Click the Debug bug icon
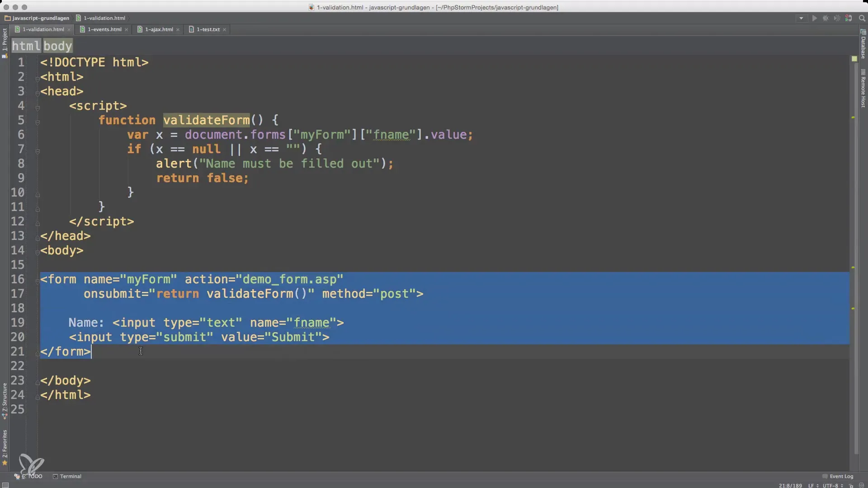This screenshot has height=488, width=868. (x=826, y=19)
